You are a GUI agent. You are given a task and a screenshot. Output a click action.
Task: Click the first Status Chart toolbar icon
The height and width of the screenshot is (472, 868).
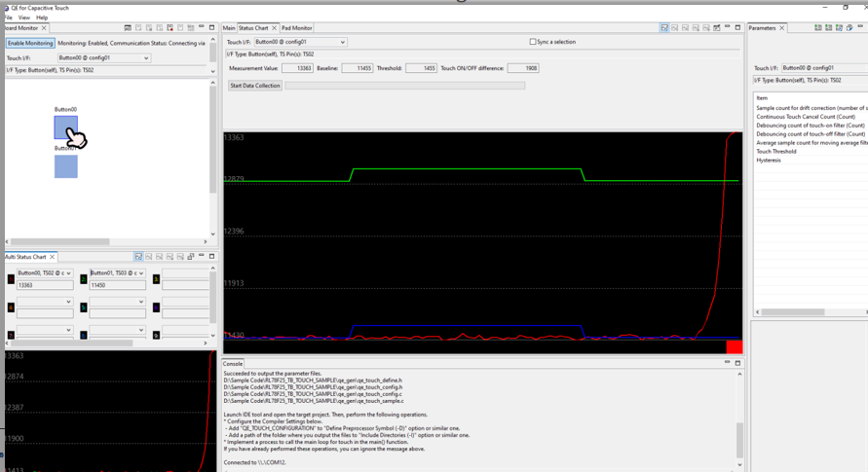pos(664,28)
